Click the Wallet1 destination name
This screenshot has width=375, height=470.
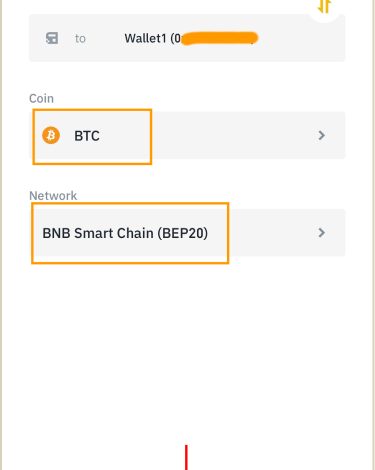click(145, 38)
